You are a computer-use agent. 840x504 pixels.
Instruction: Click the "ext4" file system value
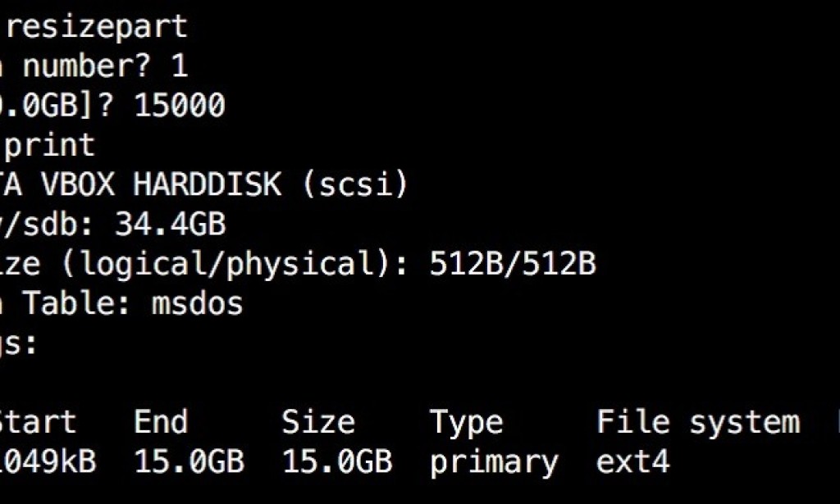632,462
